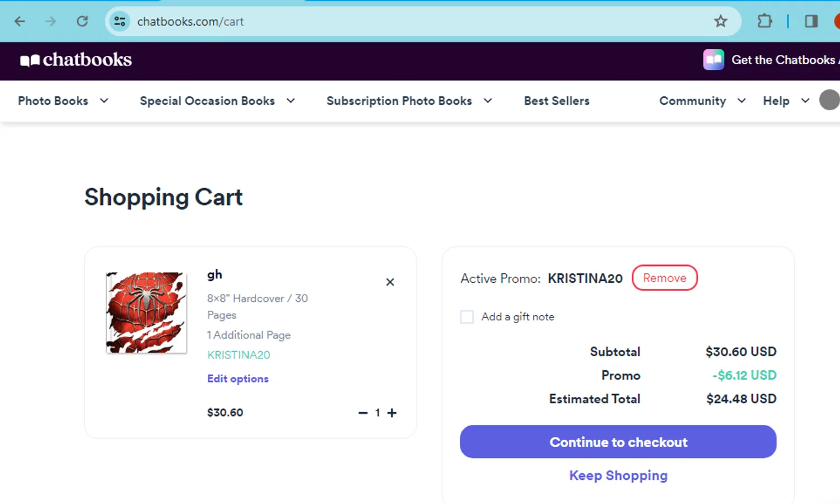Click the $30.60 item price

tap(225, 413)
